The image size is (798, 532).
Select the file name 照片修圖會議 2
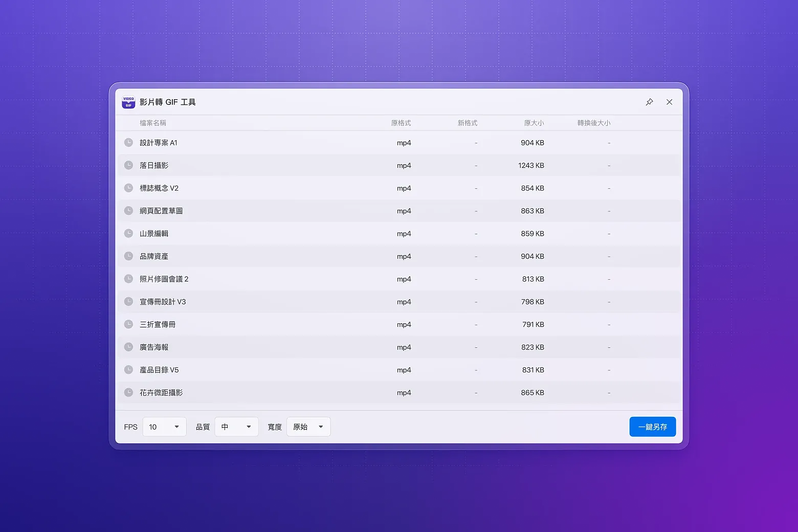tap(164, 279)
